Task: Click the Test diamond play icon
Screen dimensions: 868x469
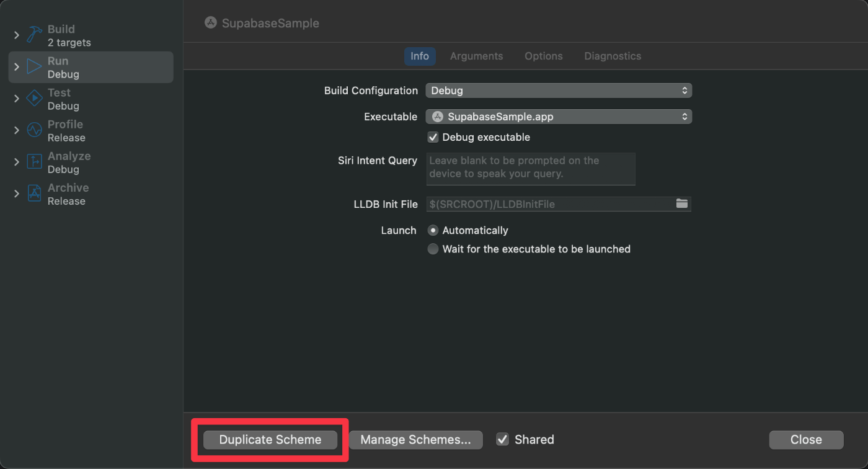Action: [x=34, y=99]
